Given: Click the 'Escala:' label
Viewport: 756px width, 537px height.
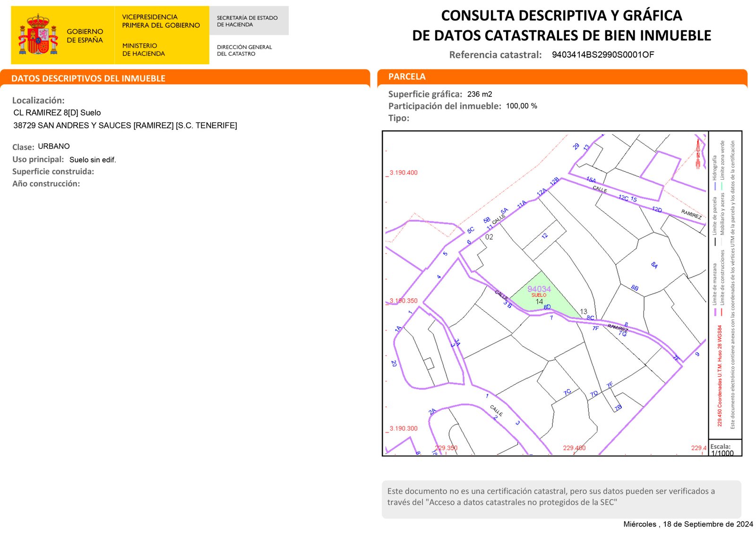Looking at the screenshot, I should point(721,446).
